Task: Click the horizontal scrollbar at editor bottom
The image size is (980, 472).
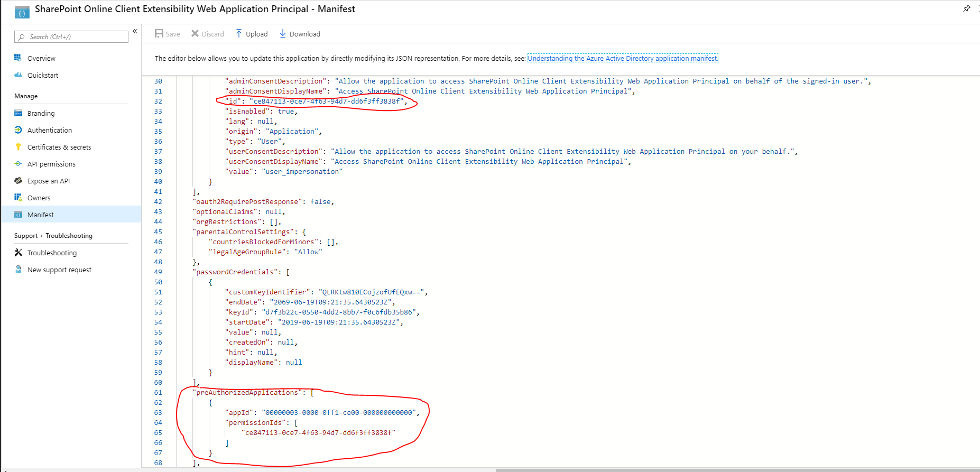Action: 737,470
